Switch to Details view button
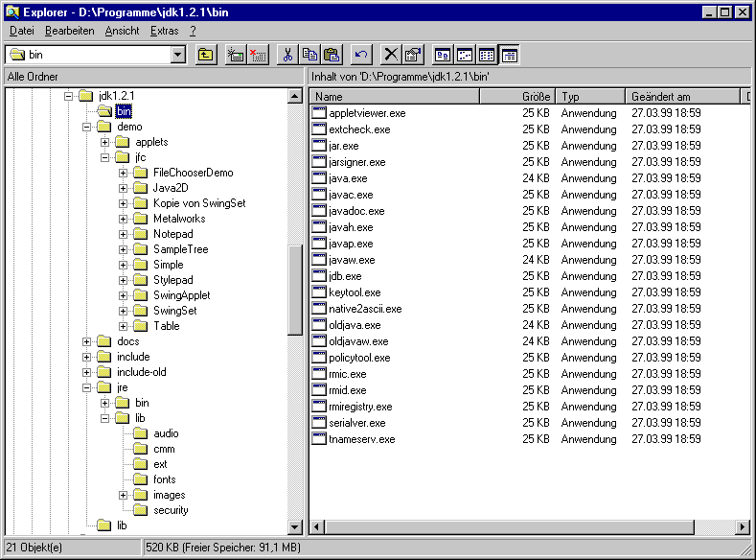Image resolution: width=756 pixels, height=560 pixels. point(509,55)
